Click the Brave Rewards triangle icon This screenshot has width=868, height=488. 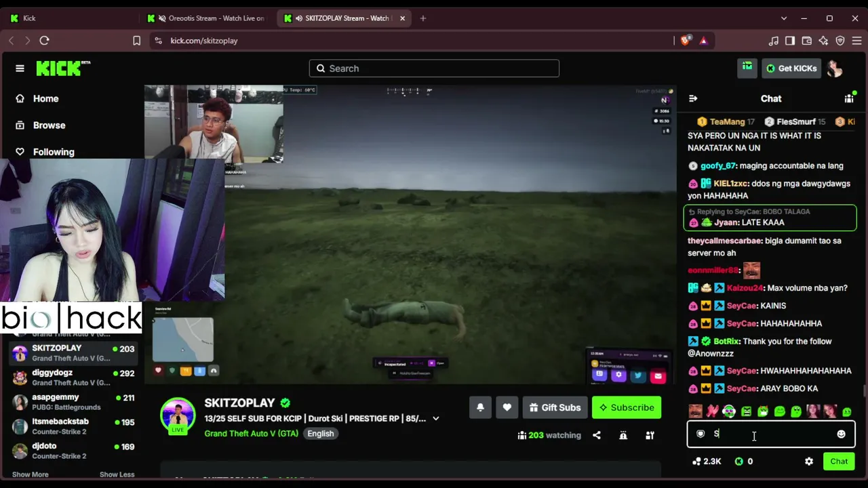703,41
